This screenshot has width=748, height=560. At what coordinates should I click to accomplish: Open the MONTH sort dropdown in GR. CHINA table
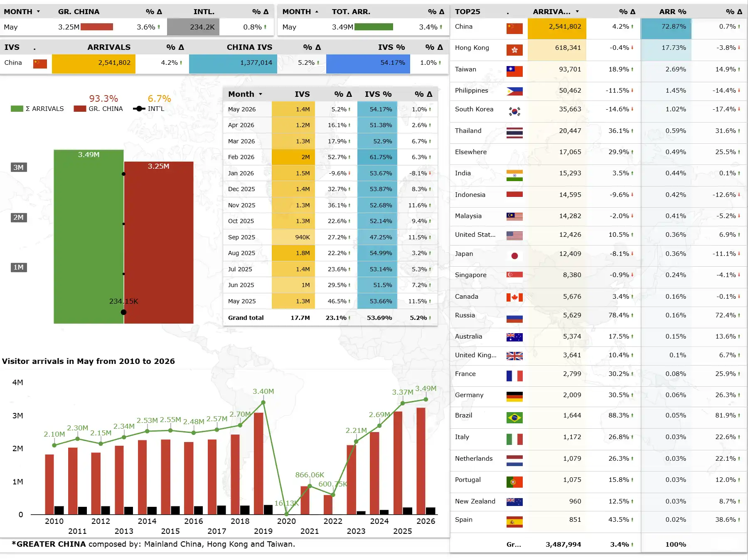38,12
